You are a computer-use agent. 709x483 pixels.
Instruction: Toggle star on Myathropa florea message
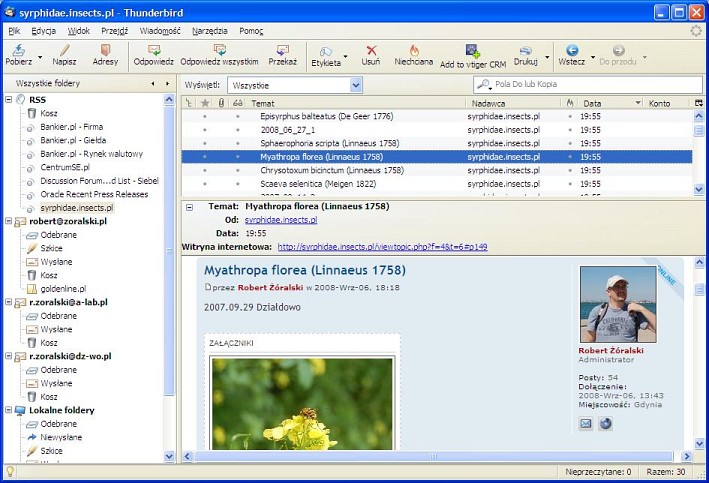pyautogui.click(x=204, y=156)
